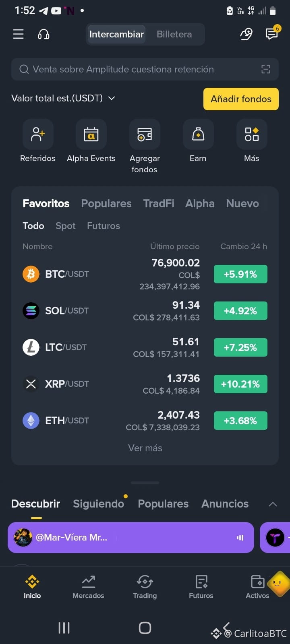
Task: Go to Futuros in bottom navigation
Action: point(201,587)
